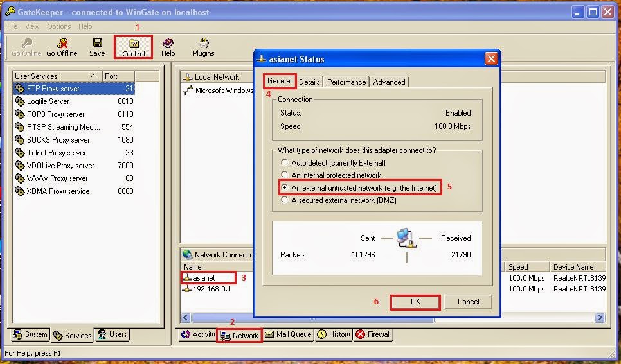
Task: Click the Go Offline toolbar icon
Action: (62, 43)
